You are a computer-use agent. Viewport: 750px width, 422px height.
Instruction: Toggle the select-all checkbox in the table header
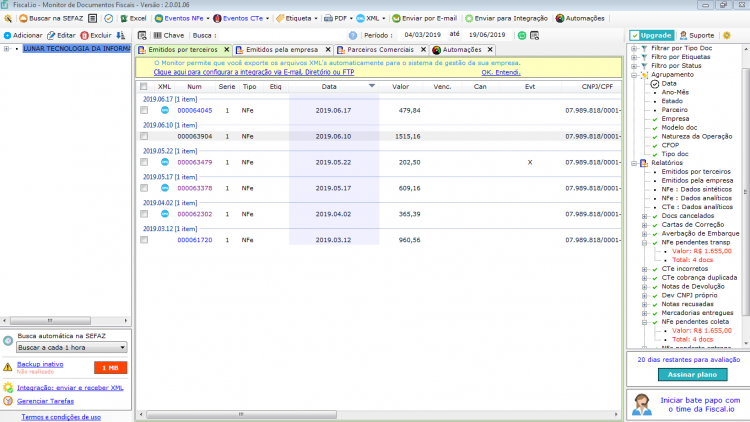click(x=143, y=87)
